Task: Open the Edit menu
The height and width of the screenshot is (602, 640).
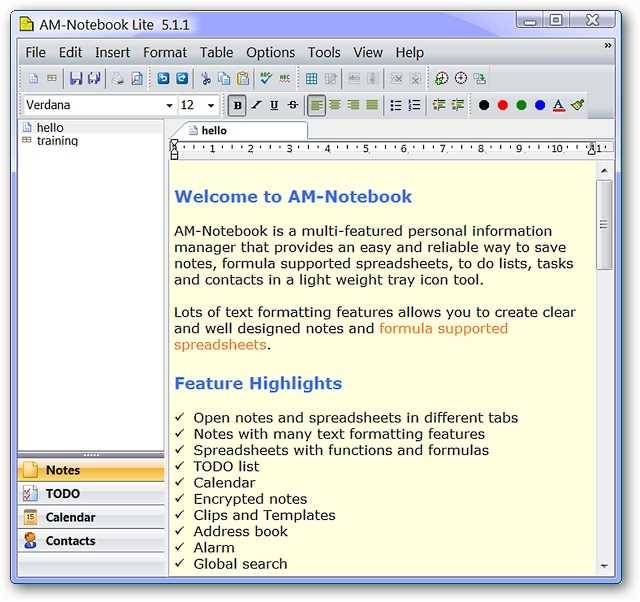Action: coord(70,53)
